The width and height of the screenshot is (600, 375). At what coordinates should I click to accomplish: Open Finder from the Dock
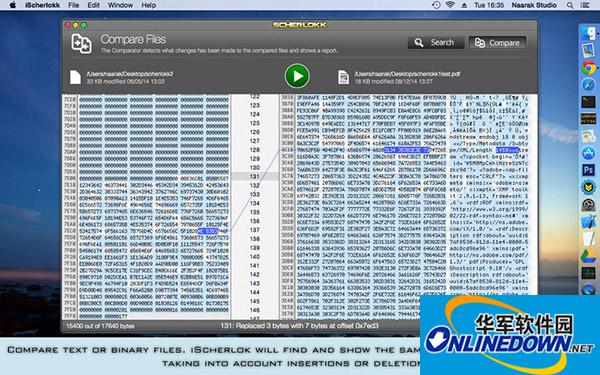click(588, 33)
